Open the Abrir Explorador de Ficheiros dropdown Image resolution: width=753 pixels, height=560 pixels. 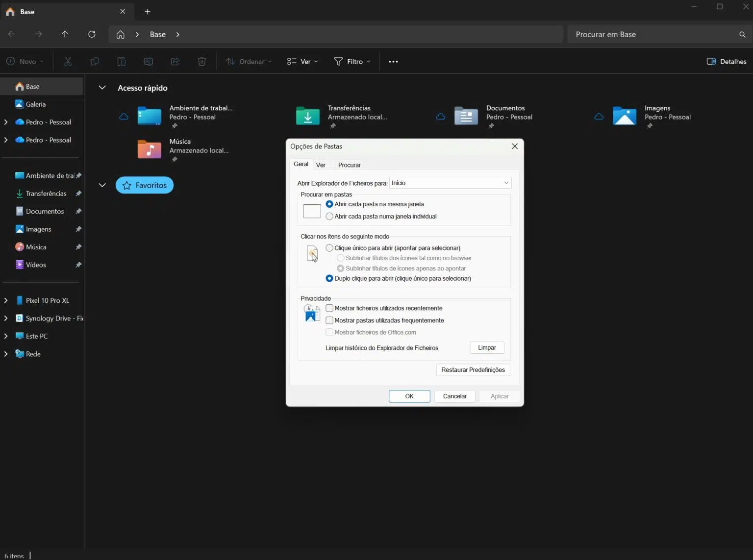[x=450, y=183]
